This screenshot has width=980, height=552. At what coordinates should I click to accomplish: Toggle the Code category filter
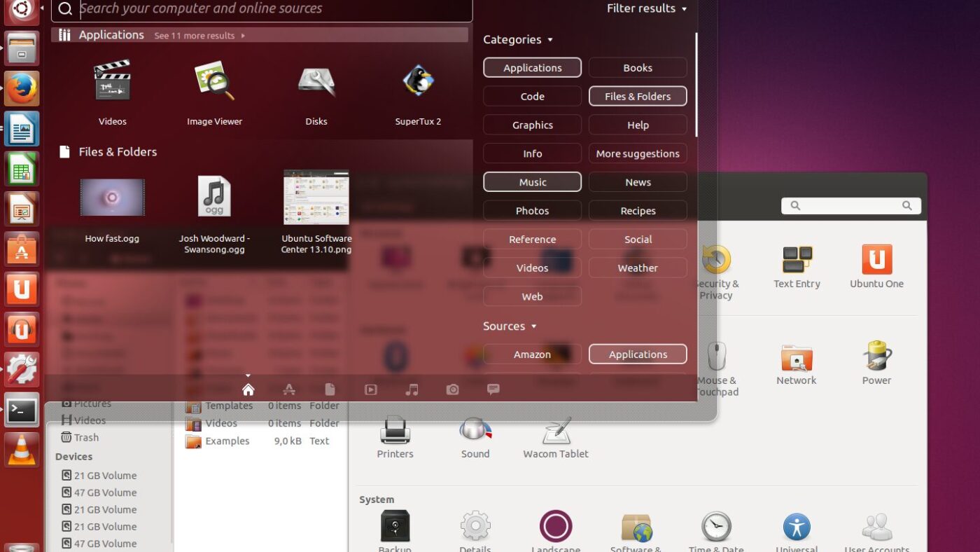pyautogui.click(x=532, y=96)
